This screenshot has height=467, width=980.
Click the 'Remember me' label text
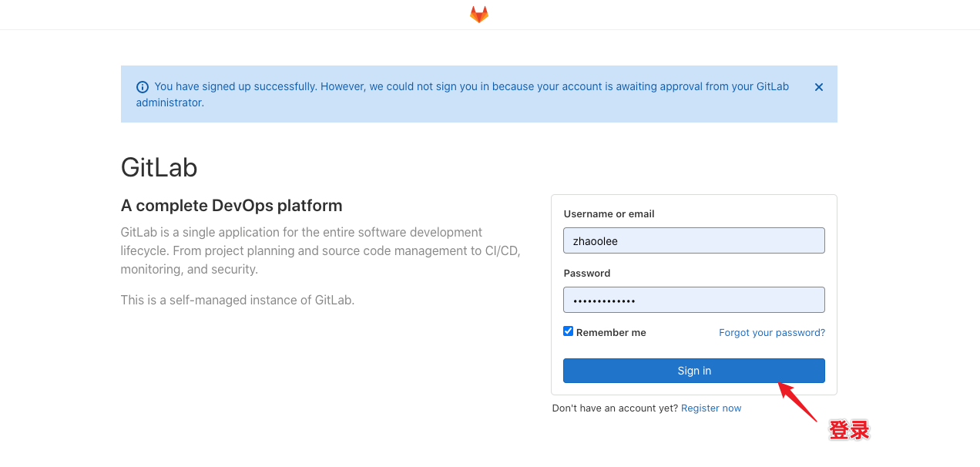[611, 333]
